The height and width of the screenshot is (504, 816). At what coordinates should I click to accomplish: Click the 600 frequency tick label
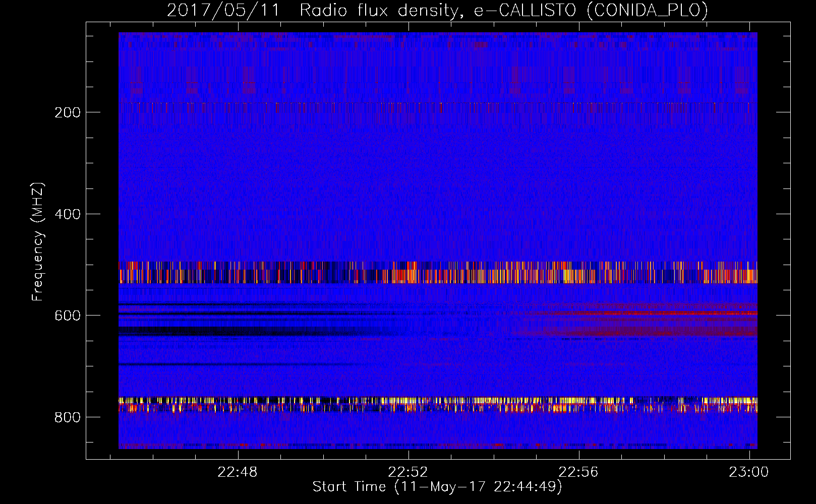(68, 316)
